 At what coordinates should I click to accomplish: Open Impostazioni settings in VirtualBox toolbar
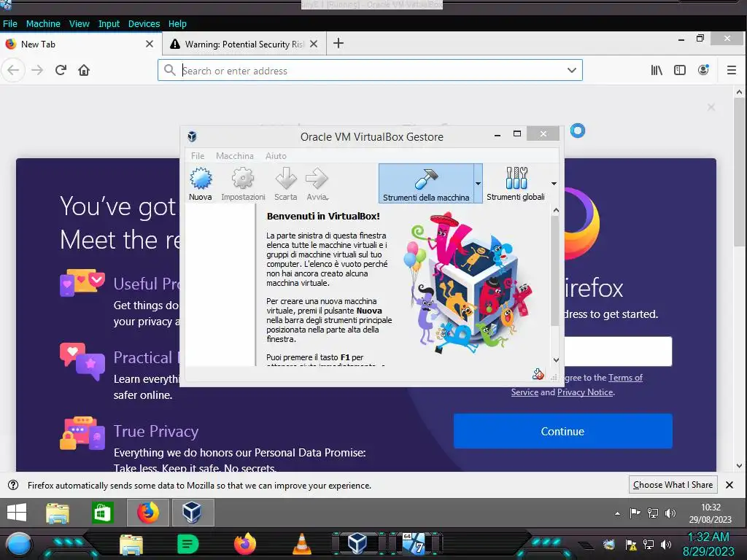243,184
